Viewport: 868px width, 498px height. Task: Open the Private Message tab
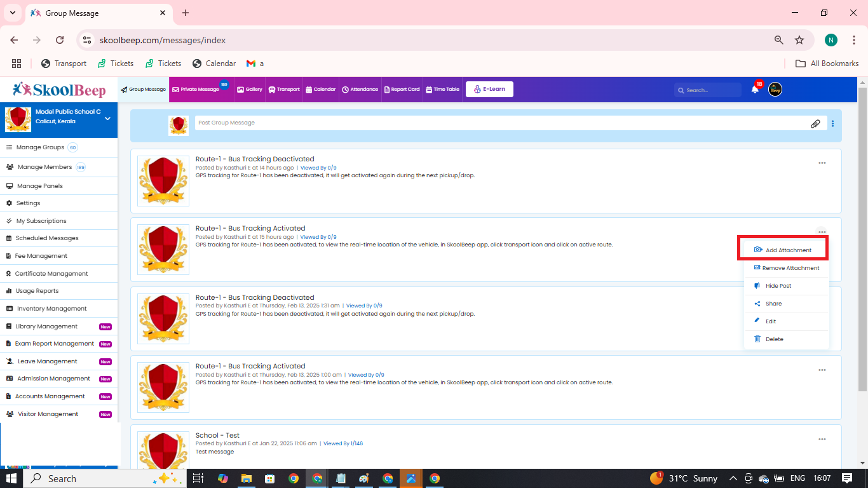click(x=200, y=90)
